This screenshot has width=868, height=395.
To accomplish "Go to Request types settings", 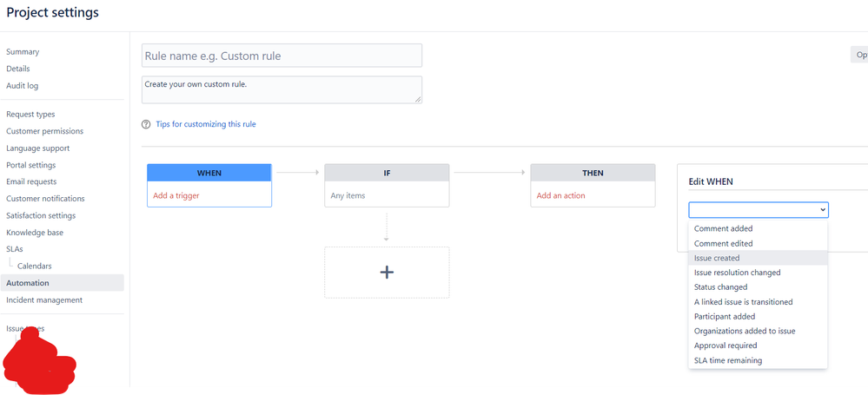I will pyautogui.click(x=30, y=114).
